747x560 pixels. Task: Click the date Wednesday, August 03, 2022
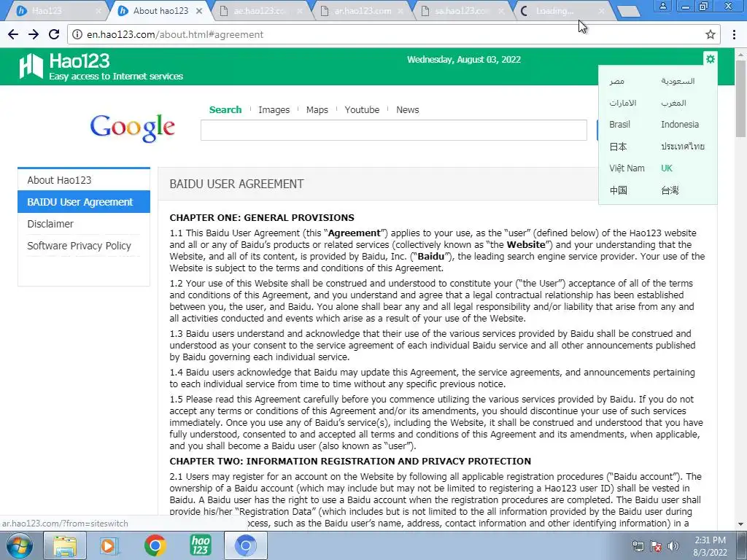pyautogui.click(x=463, y=60)
